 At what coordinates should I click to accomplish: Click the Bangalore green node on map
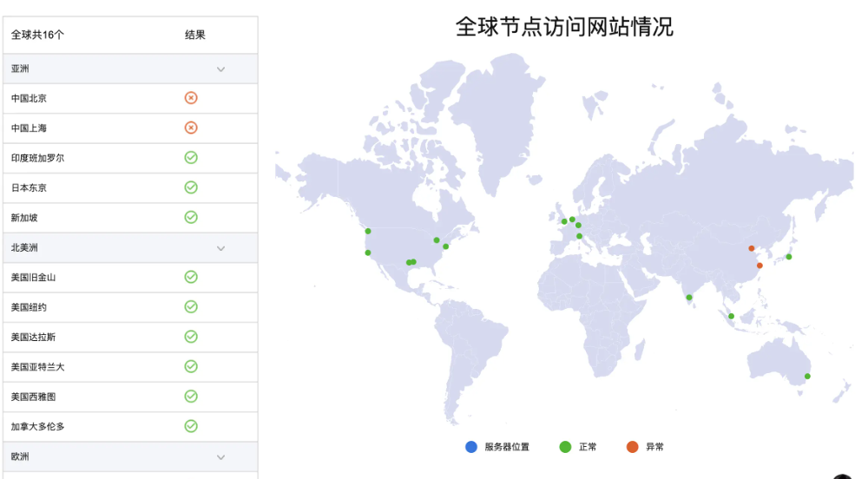(x=689, y=298)
